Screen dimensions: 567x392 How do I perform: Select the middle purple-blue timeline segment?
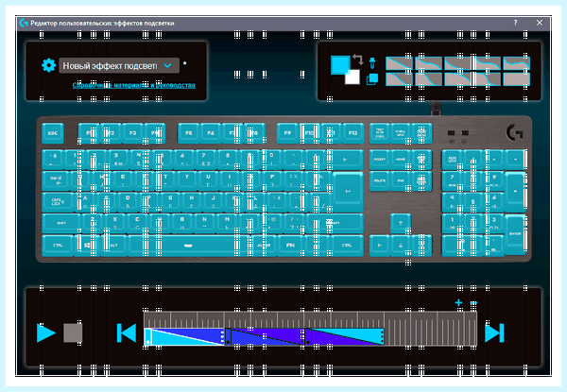(x=265, y=336)
